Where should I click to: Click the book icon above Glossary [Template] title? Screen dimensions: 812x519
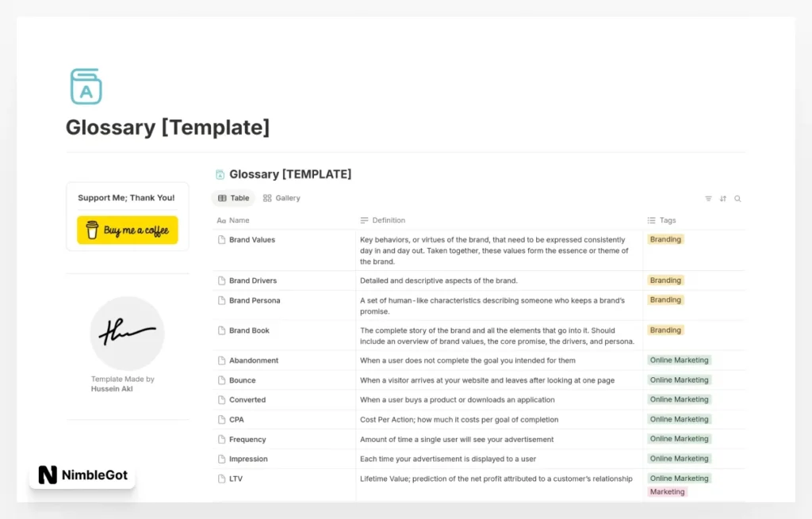coord(86,86)
